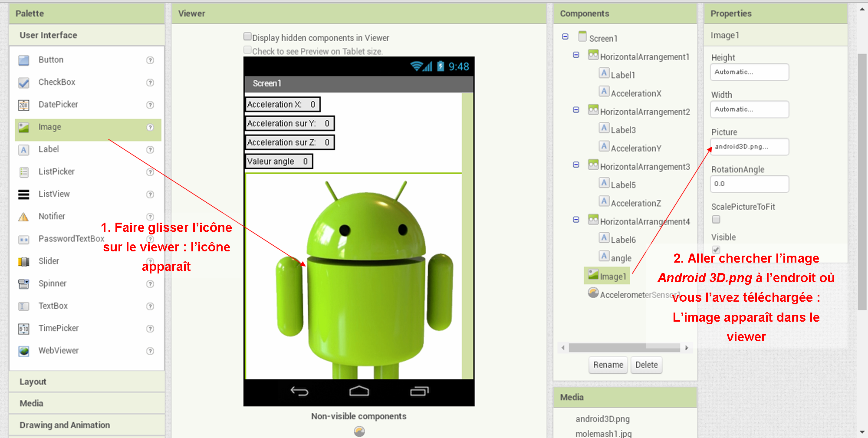This screenshot has height=438, width=868.
Task: Choose the Spinner icon
Action: [24, 284]
